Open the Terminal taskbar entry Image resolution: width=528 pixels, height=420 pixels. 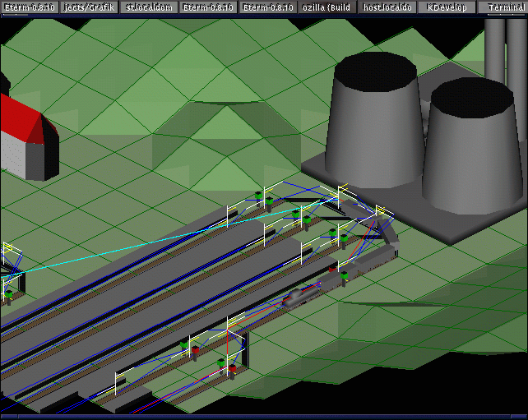point(503,7)
